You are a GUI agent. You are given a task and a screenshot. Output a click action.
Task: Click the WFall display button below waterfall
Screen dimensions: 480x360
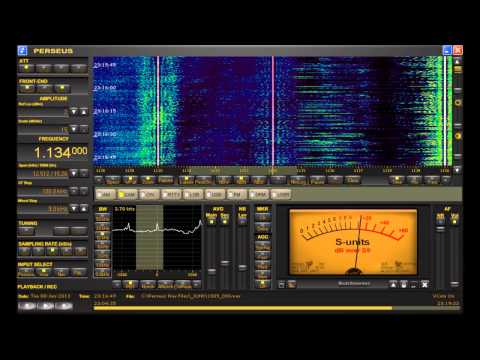point(130,180)
